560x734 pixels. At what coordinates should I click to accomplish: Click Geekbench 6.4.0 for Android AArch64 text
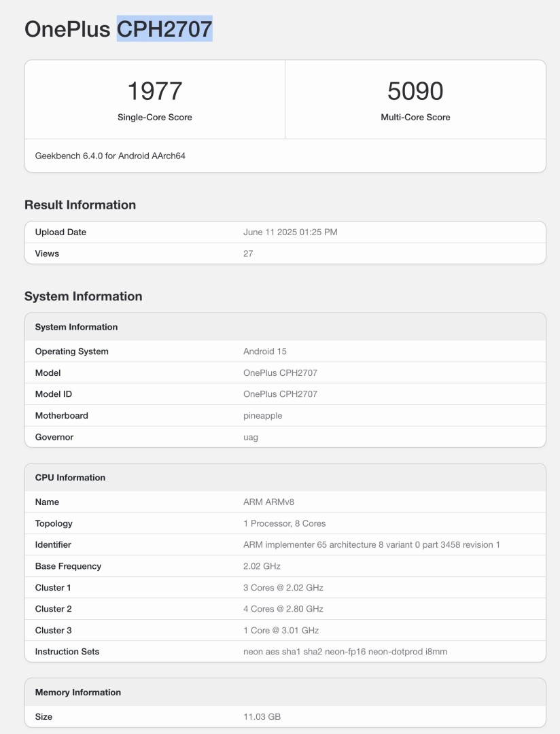[x=110, y=156]
